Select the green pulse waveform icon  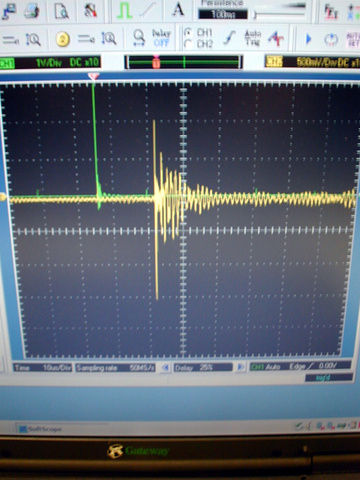coord(124,10)
